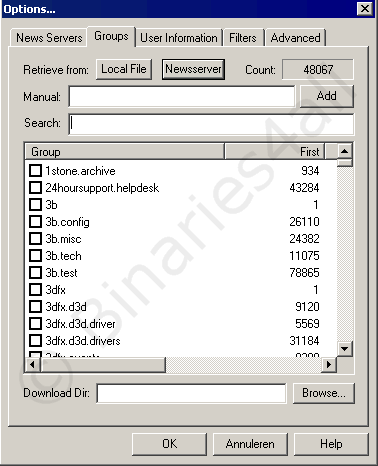Screen dimensions: 378x466
Task: Sort by the Group column header
Action: 124,152
